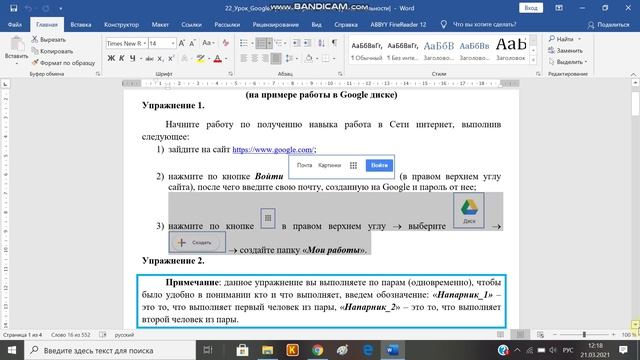Image resolution: width=640 pixels, height=360 pixels.
Task: Click the bulleted list icon
Action: (244, 43)
